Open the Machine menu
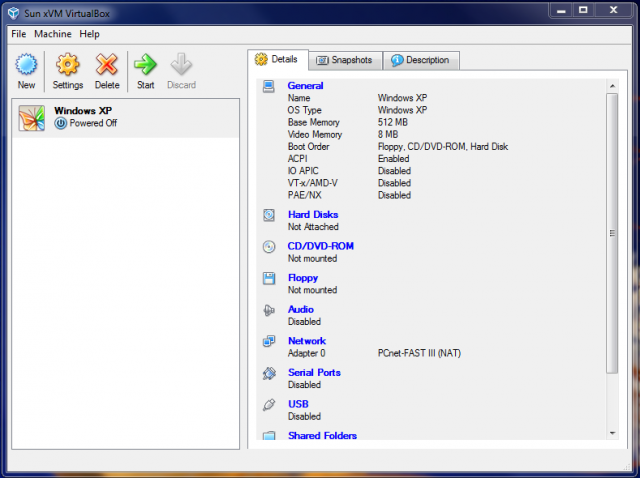 click(53, 34)
